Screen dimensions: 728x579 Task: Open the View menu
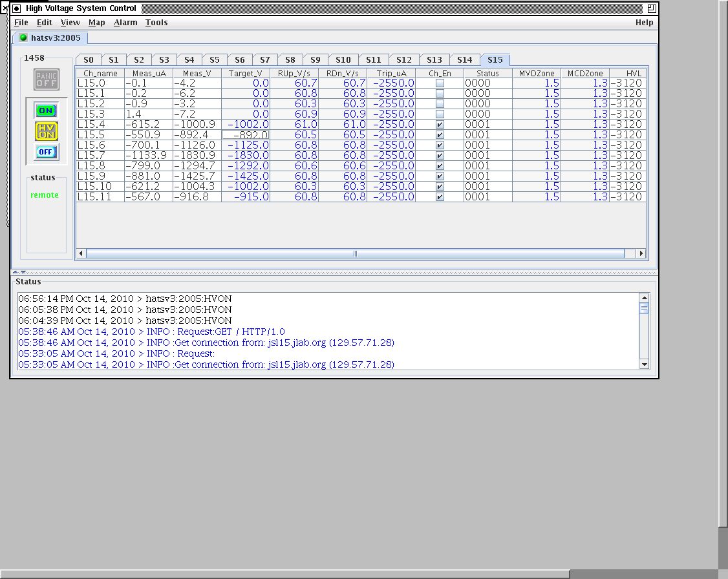70,22
